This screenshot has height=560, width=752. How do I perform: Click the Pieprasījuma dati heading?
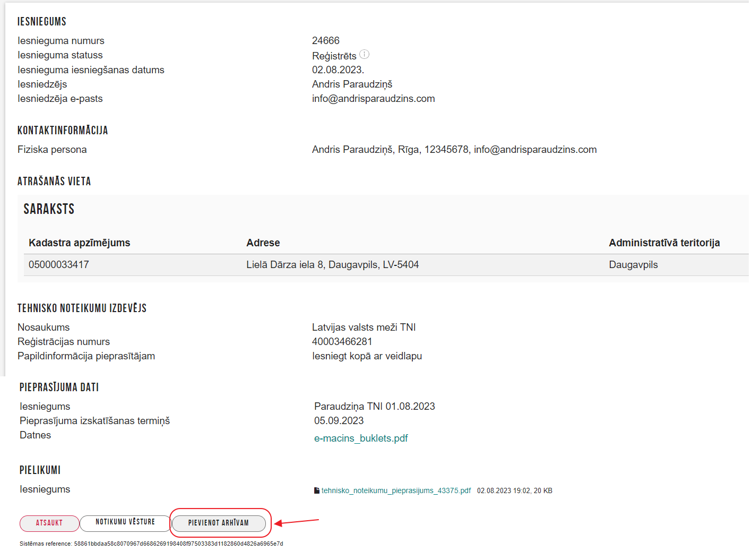[59, 387]
